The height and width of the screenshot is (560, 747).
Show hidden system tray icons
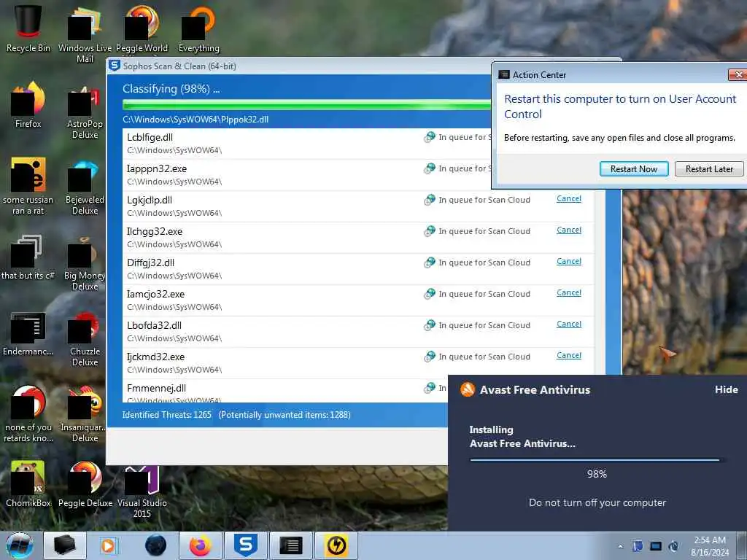click(620, 546)
